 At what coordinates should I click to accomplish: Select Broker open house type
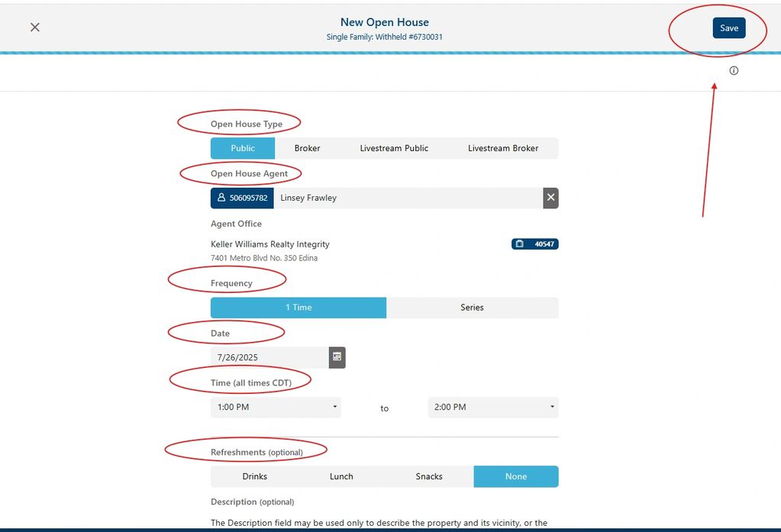coord(308,148)
